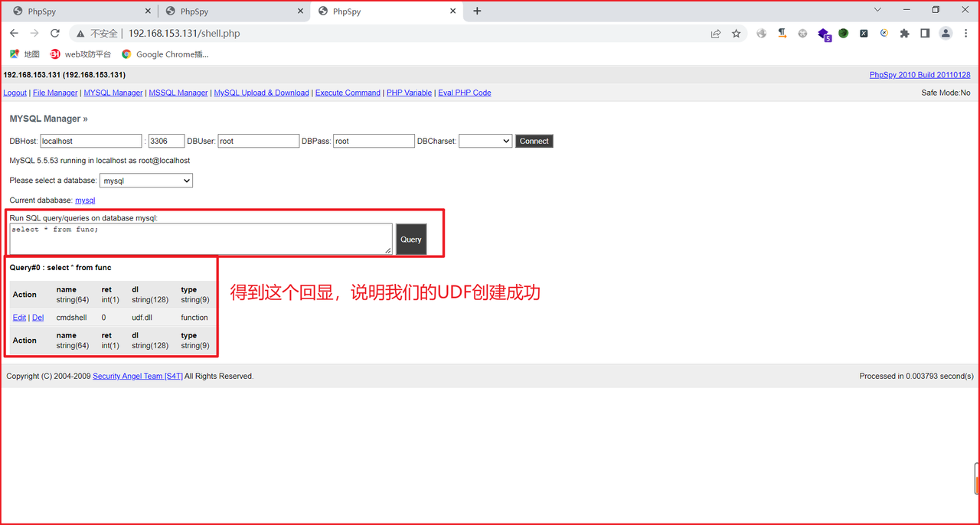Open Security Angel Team [S4T] link
980x525 pixels.
138,377
